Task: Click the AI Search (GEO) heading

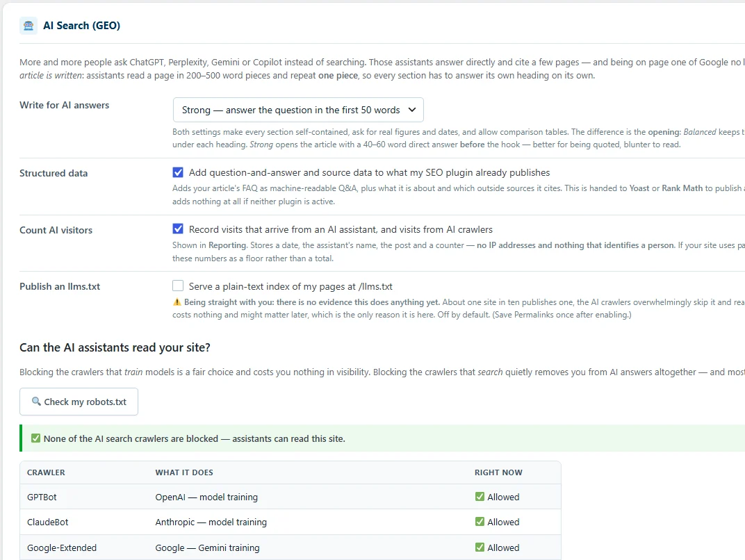Action: pyautogui.click(x=82, y=26)
